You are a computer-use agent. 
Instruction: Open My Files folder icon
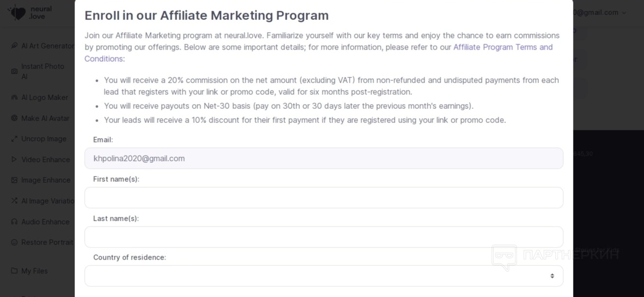tap(14, 271)
